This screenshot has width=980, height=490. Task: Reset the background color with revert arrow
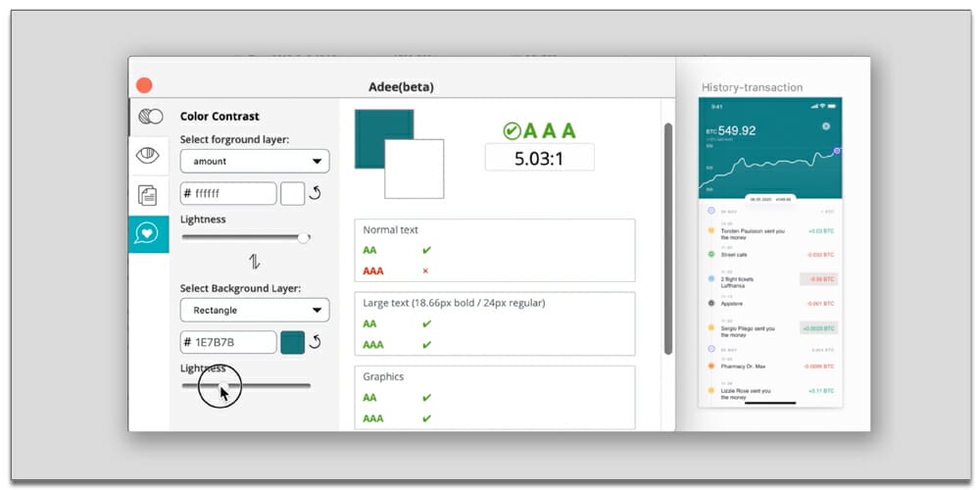316,342
